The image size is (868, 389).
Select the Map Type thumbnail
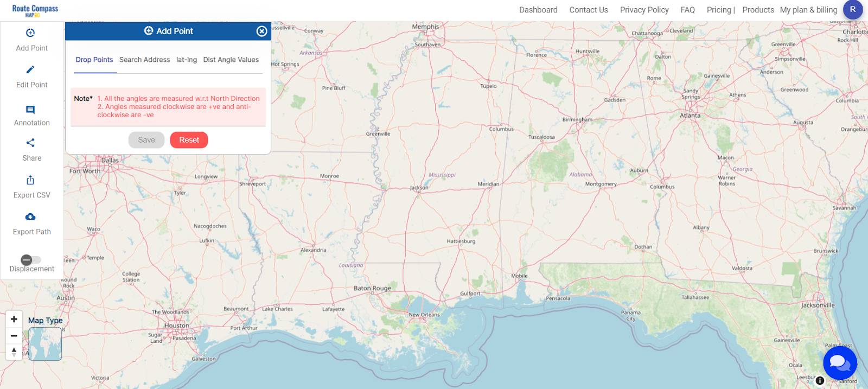pyautogui.click(x=45, y=344)
